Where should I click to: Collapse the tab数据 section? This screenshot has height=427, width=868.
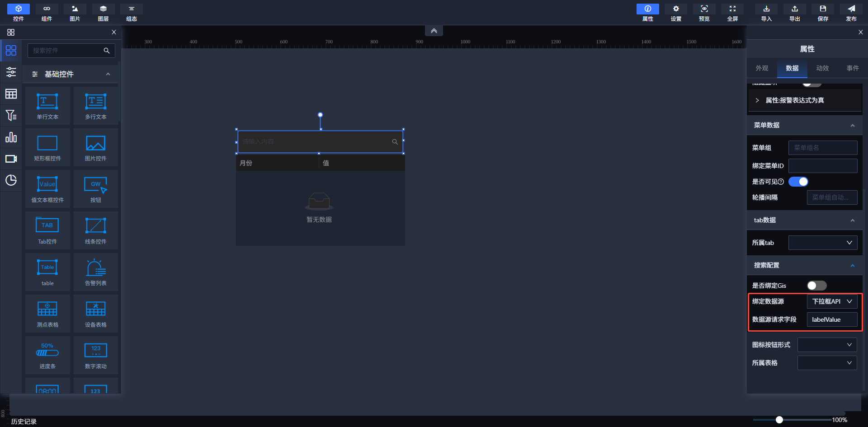click(x=853, y=221)
